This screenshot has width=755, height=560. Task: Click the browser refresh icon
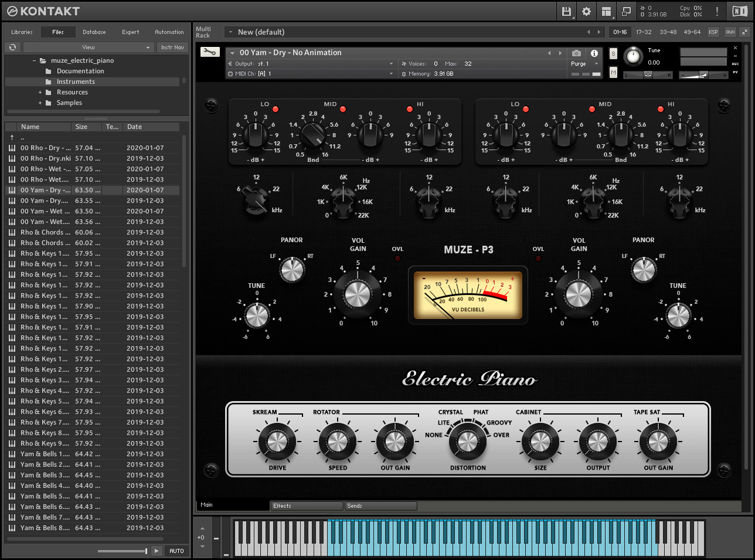pos(12,47)
